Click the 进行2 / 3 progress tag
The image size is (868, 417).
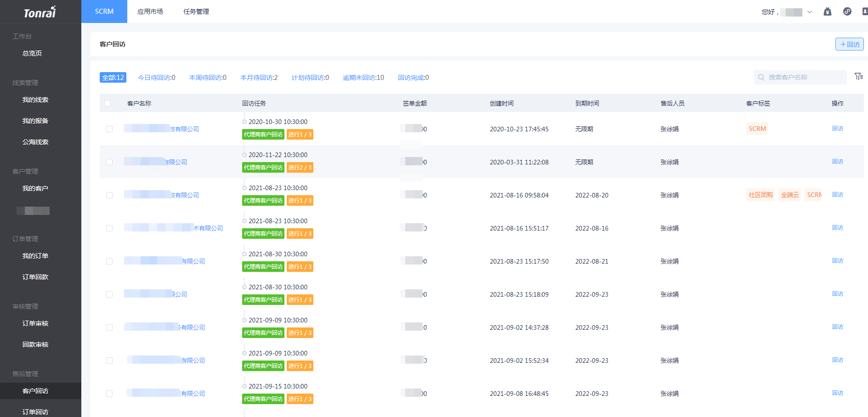click(x=300, y=168)
